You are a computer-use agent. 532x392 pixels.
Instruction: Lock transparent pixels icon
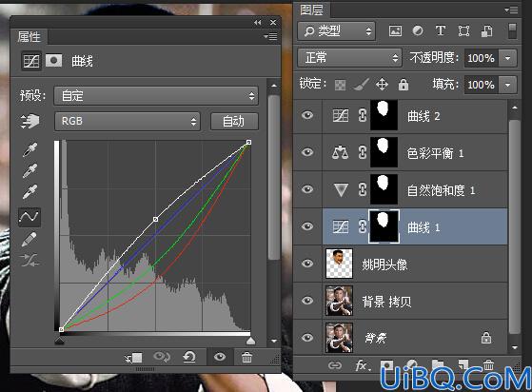coord(340,85)
